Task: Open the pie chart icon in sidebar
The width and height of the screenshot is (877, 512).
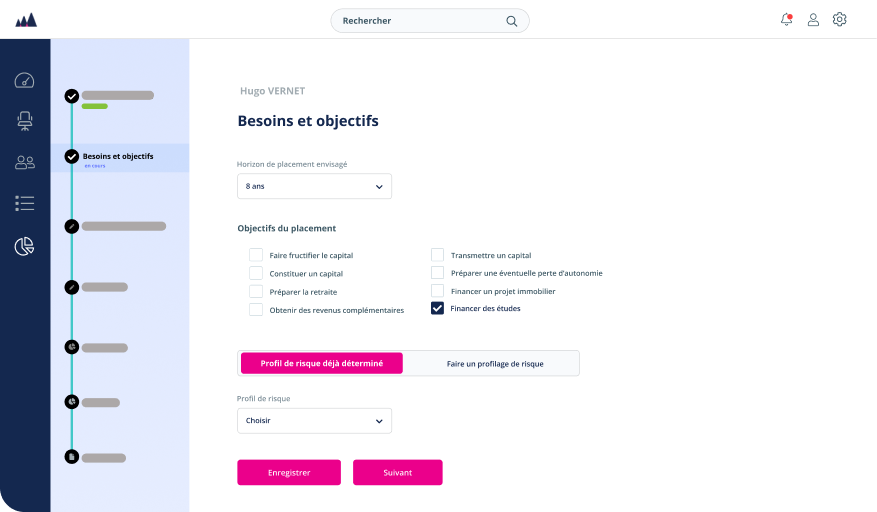Action: coord(25,246)
